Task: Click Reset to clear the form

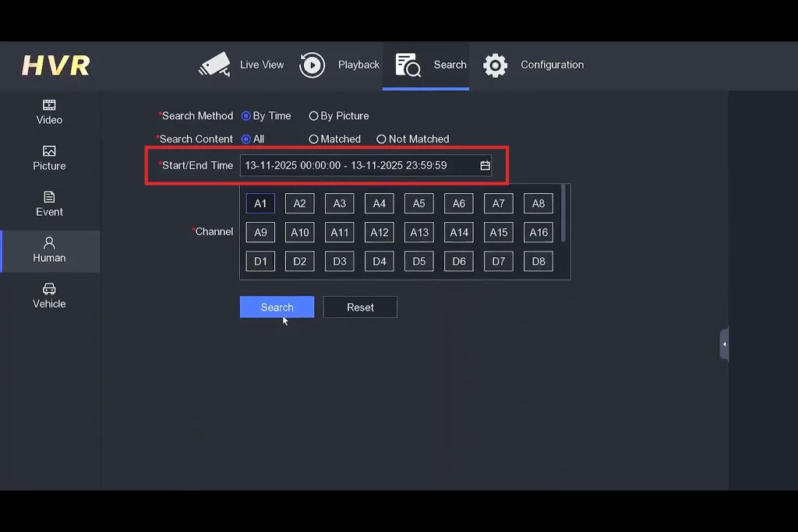Action: pos(359,306)
